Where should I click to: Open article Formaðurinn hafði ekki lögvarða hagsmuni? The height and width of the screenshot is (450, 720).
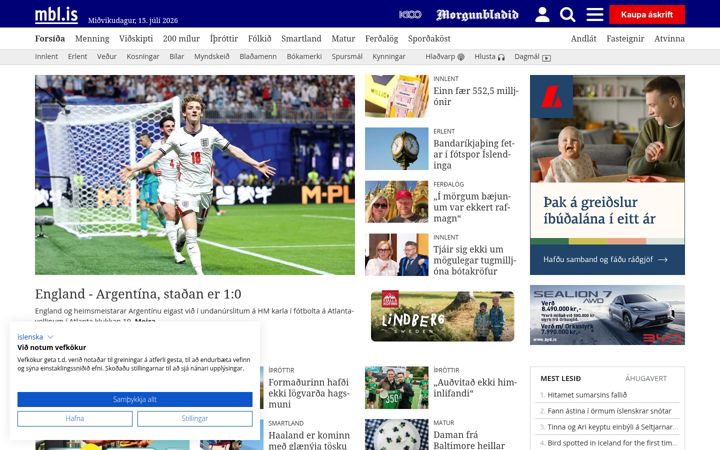(x=309, y=393)
